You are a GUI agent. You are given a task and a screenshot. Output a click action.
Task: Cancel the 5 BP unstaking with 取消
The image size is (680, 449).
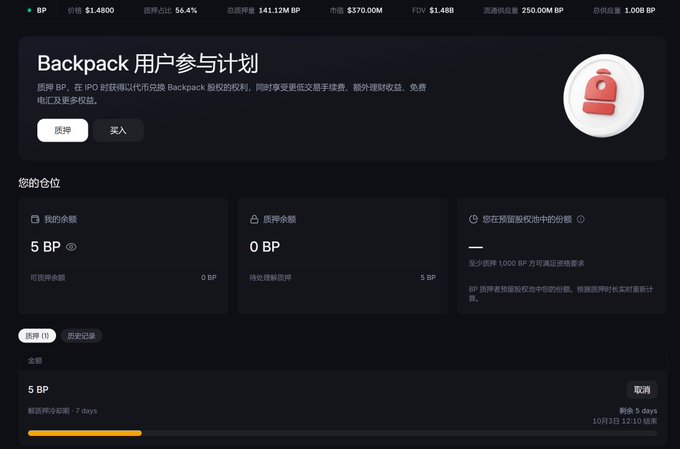(642, 390)
